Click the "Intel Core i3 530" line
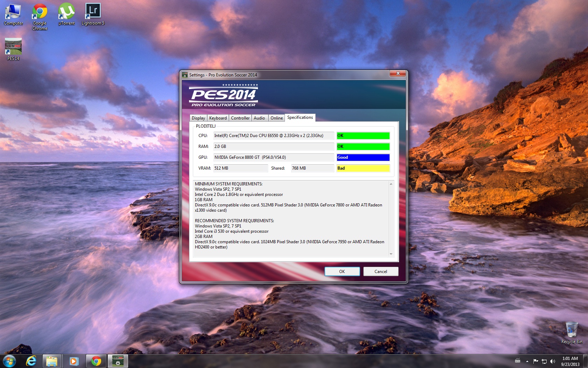The width and height of the screenshot is (588, 368). click(232, 231)
